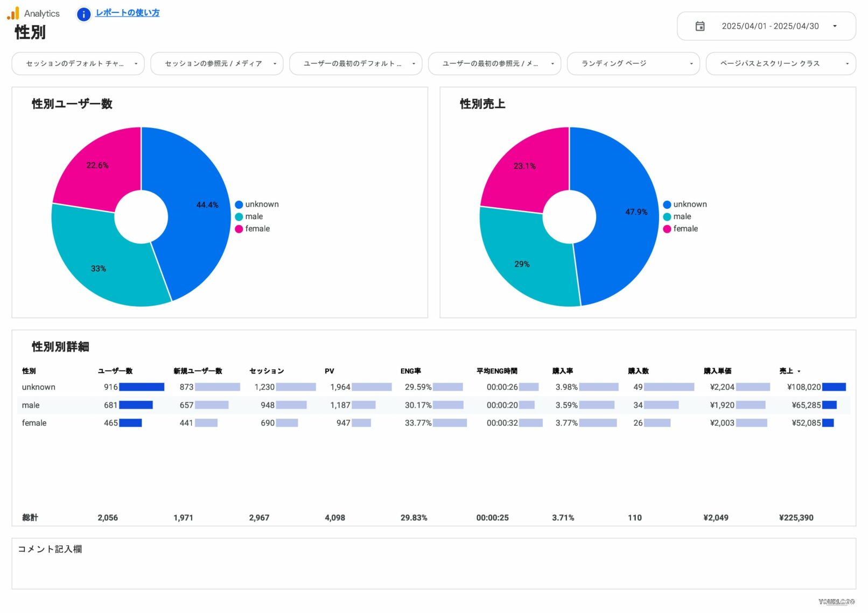Click the female legend dot in 性別売上 chart

[667, 229]
